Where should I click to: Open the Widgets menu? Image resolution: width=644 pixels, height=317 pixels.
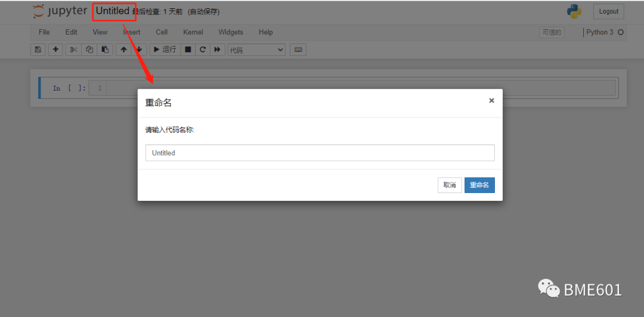(231, 32)
